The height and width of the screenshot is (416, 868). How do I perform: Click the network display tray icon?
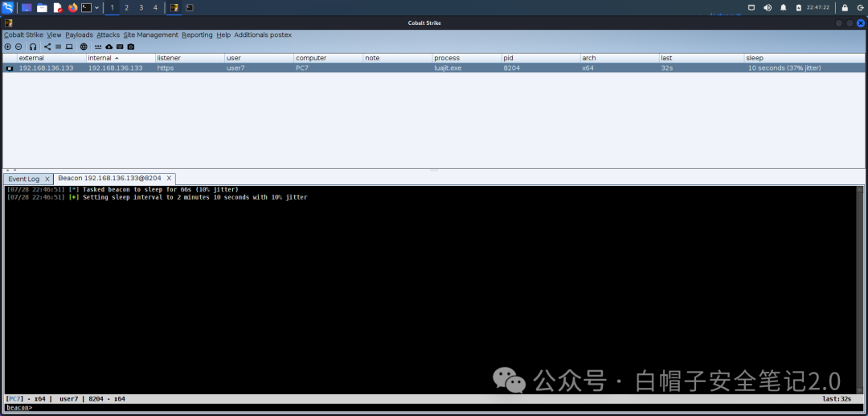pos(751,8)
